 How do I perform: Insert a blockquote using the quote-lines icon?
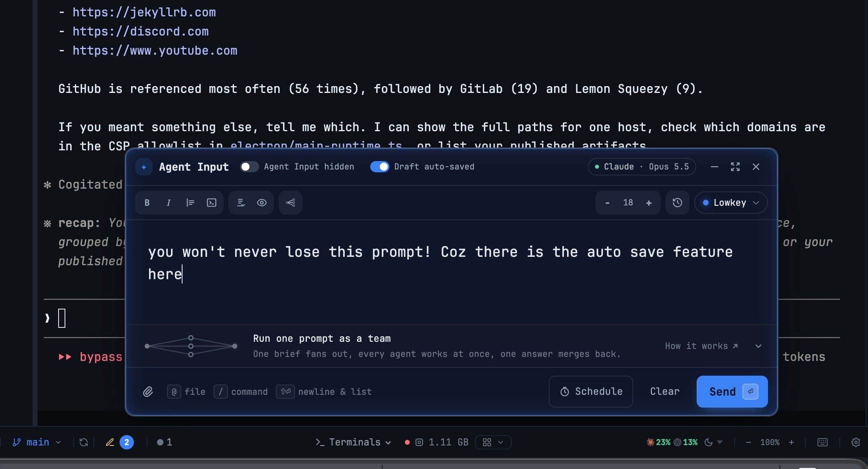190,203
